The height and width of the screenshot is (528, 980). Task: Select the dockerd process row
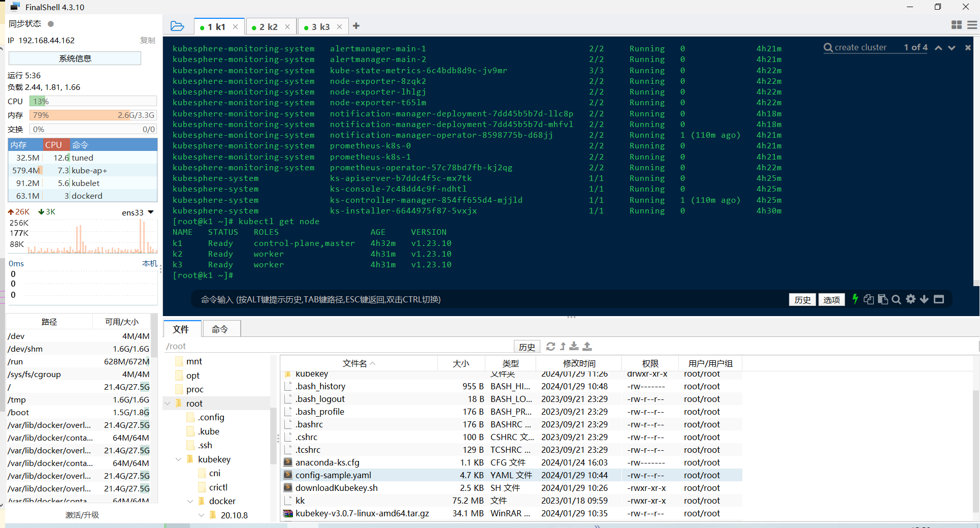83,196
